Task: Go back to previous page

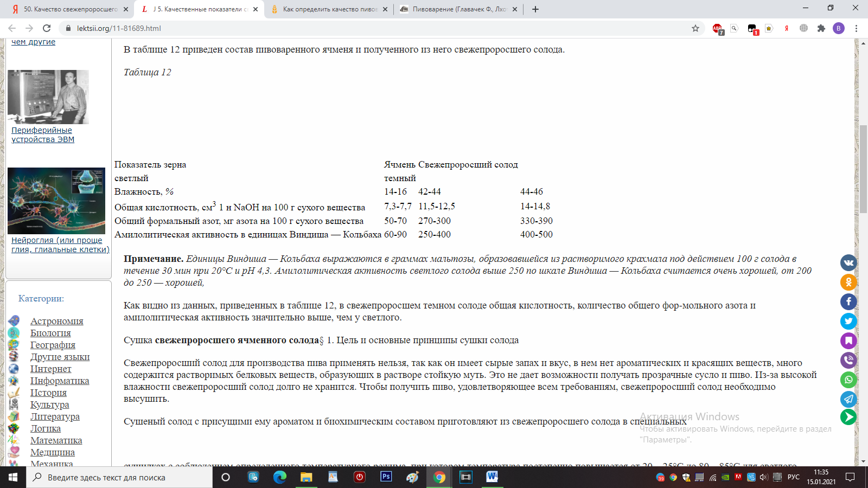Action: click(12, 28)
